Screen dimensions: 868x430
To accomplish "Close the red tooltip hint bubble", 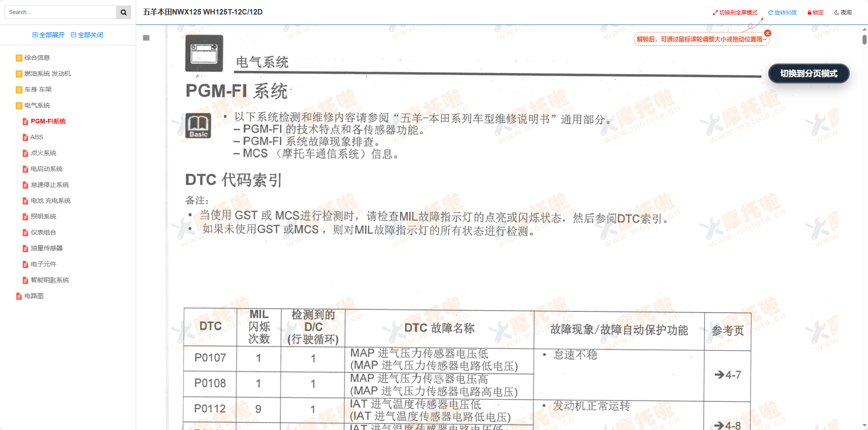I will [x=768, y=33].
